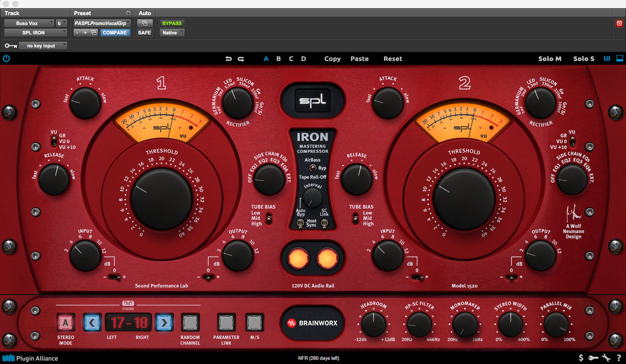
Task: Click Reset in the toolbar
Action: [x=393, y=59]
